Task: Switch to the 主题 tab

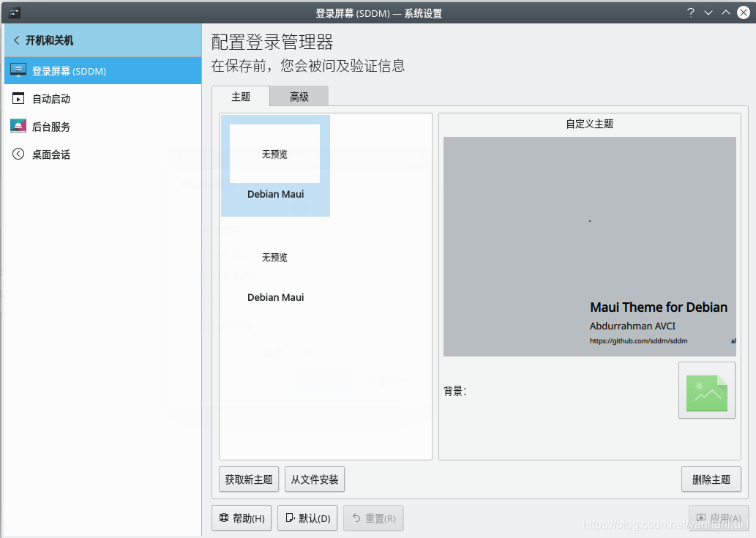Action: coord(241,97)
